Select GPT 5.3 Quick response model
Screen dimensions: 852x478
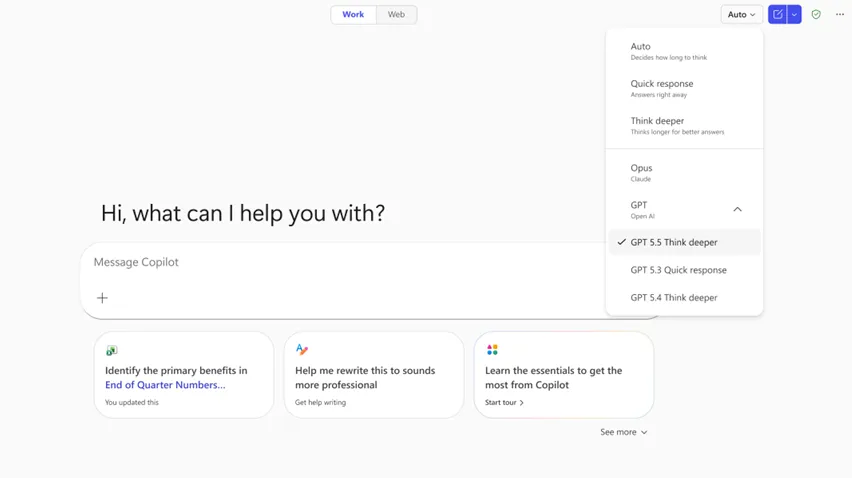[x=678, y=270]
